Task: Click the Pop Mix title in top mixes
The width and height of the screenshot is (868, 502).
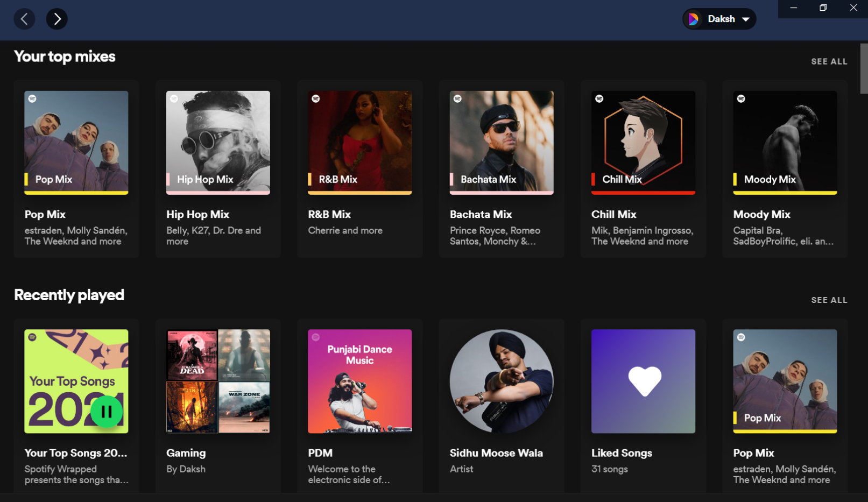Action: 45,214
